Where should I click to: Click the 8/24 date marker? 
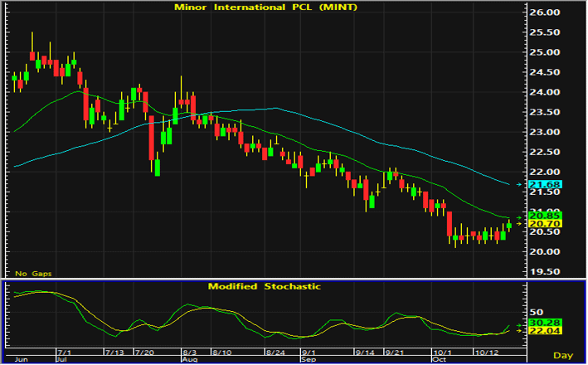click(x=275, y=353)
